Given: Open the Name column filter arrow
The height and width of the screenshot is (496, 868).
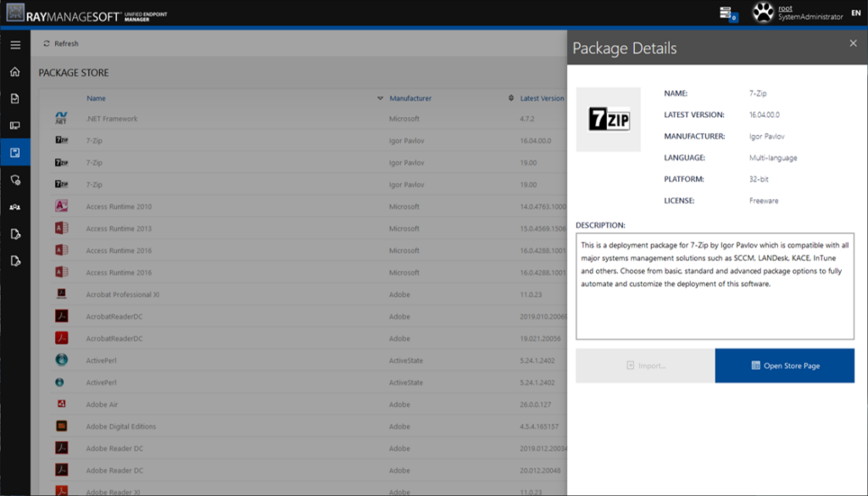Looking at the screenshot, I should tap(380, 98).
